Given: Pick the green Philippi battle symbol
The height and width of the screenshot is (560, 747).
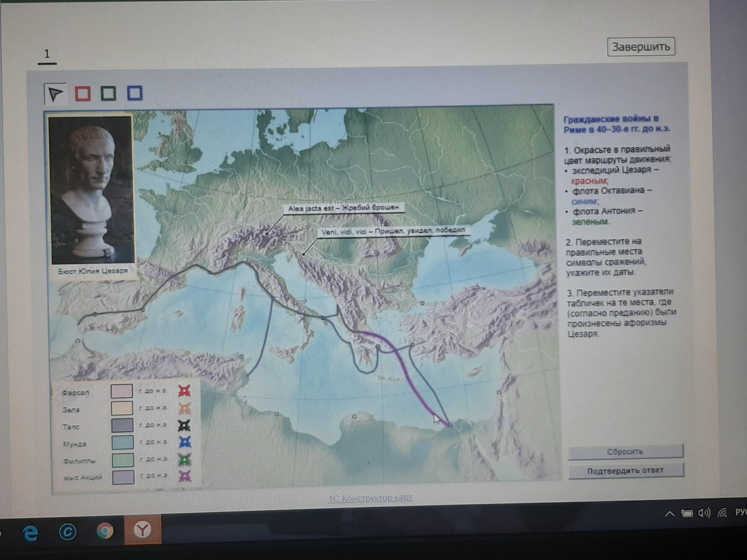Looking at the screenshot, I should [184, 460].
